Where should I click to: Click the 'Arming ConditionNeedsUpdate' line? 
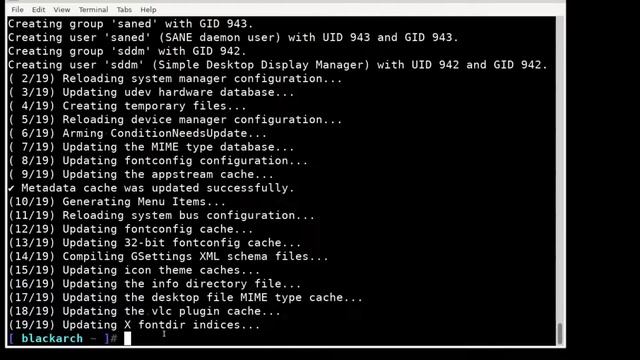point(138,133)
